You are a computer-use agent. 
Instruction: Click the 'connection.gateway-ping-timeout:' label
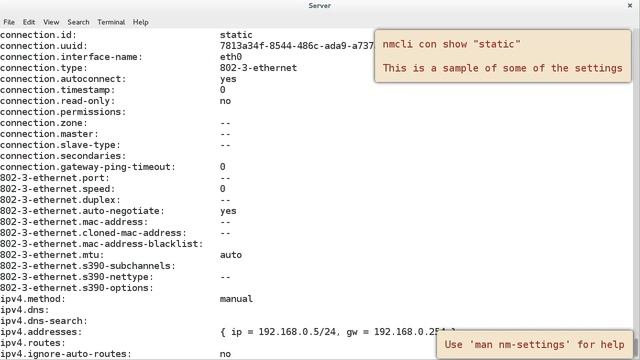(88, 167)
